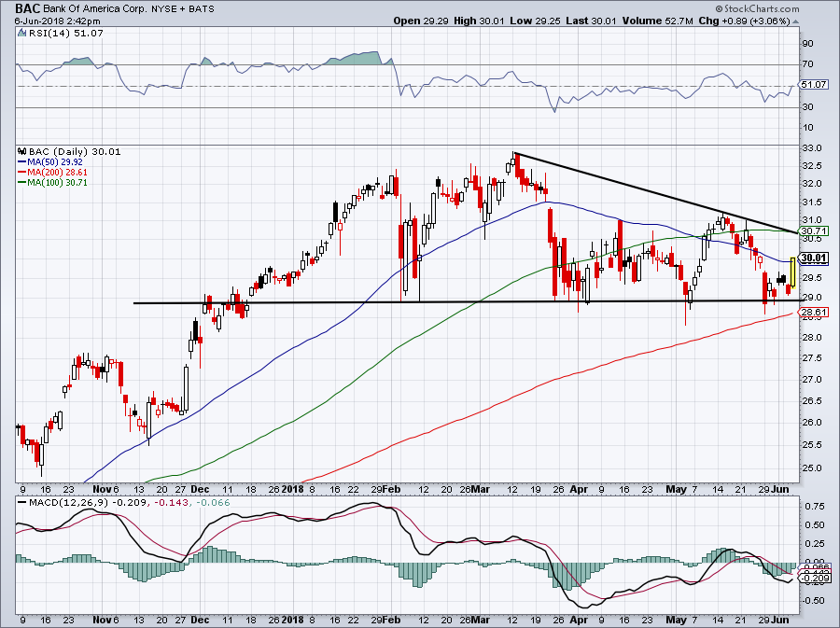Click the 26.0 price axis label
The width and height of the screenshot is (840, 628).
point(812,423)
